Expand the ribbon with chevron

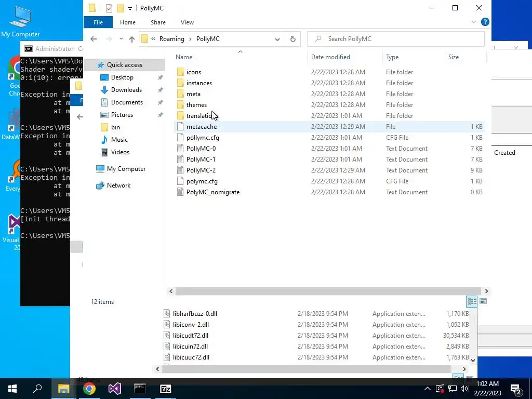[474, 22]
